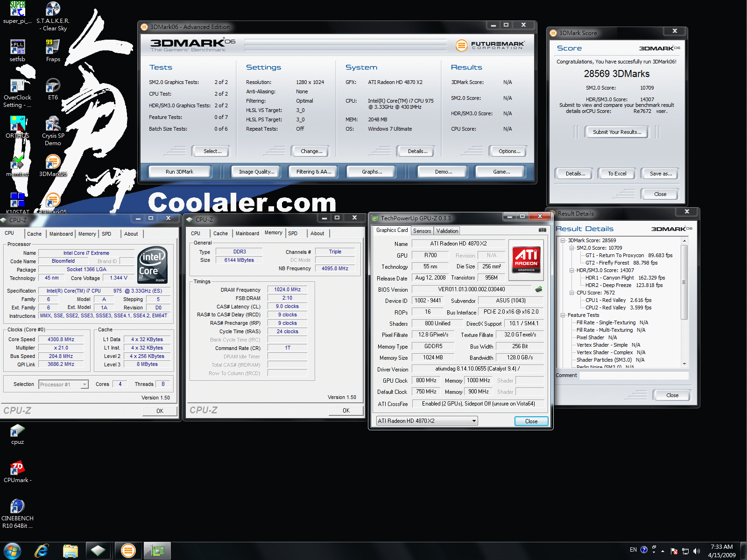Click the Result Details scrollbar down arrow
Viewport: 747px width, 560px height.
point(684,364)
